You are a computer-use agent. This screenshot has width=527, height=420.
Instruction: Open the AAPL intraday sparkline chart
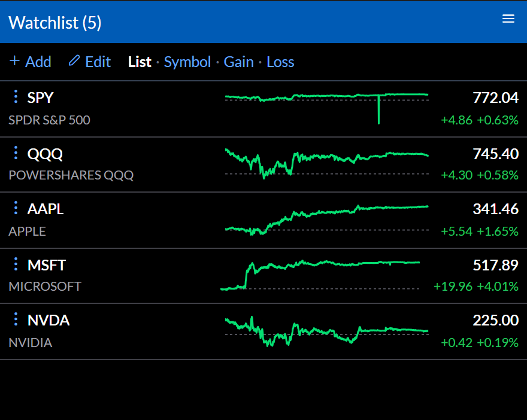click(x=327, y=220)
